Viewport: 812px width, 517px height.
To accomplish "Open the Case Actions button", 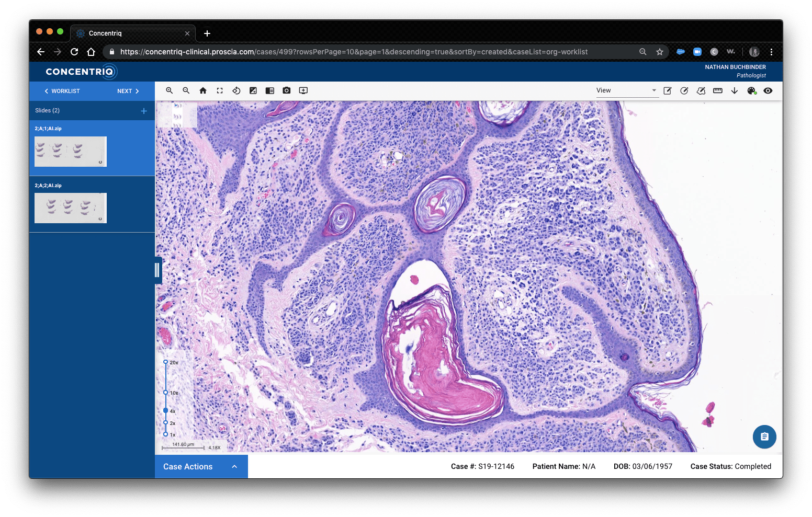I will [188, 466].
